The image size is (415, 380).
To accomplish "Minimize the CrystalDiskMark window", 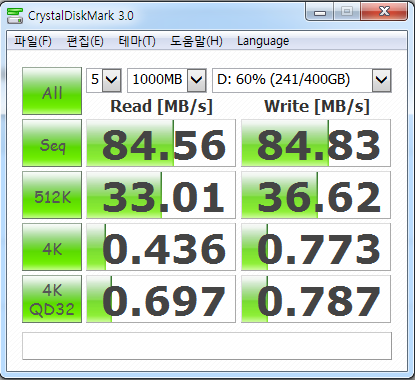I will (x=320, y=12).
